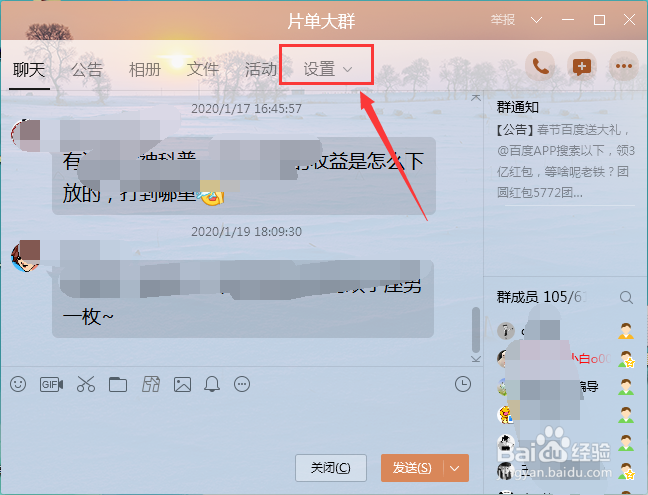Open the 相册 album tab
This screenshot has width=648, height=495.
145,69
